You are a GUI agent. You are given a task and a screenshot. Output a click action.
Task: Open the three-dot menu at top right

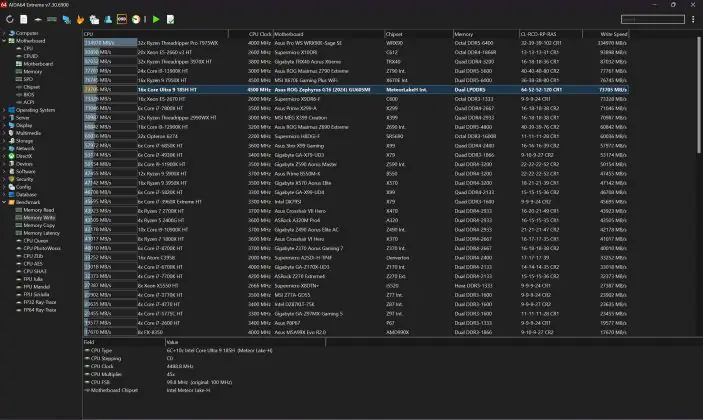click(x=693, y=19)
